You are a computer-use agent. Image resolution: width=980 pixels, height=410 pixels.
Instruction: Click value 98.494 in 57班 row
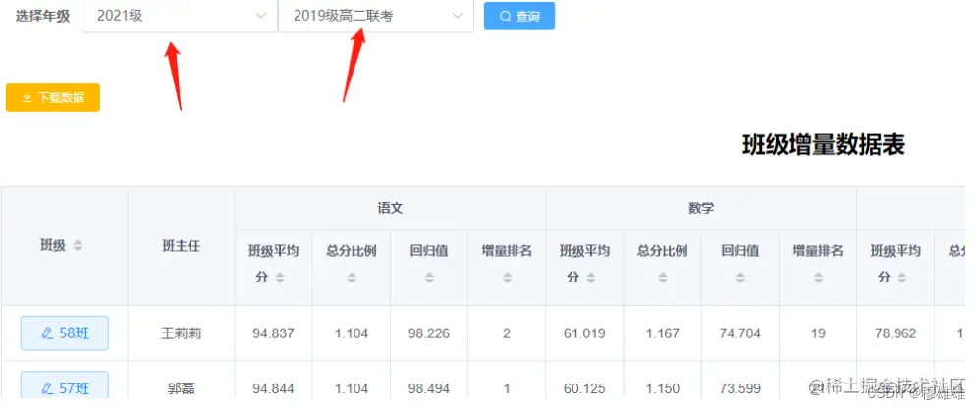click(x=429, y=388)
